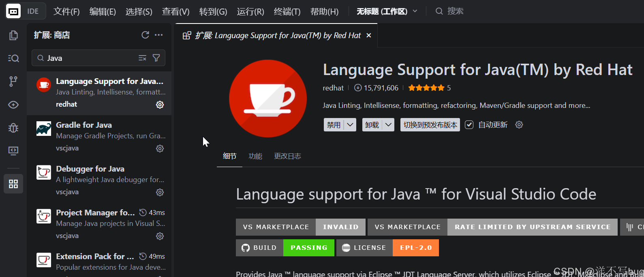Toggle the auto update checkbox
Image resolution: width=644 pixels, height=277 pixels.
(x=469, y=125)
